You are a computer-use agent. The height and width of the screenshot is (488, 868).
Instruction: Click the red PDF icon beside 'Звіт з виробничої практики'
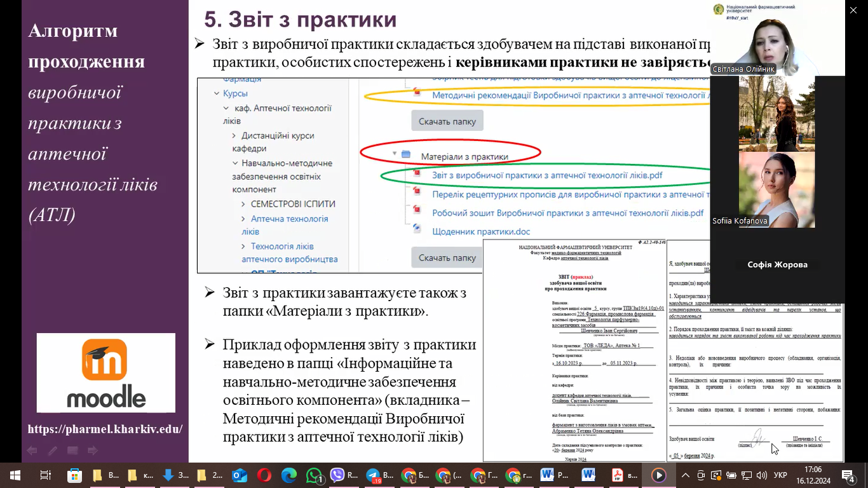coord(417,174)
